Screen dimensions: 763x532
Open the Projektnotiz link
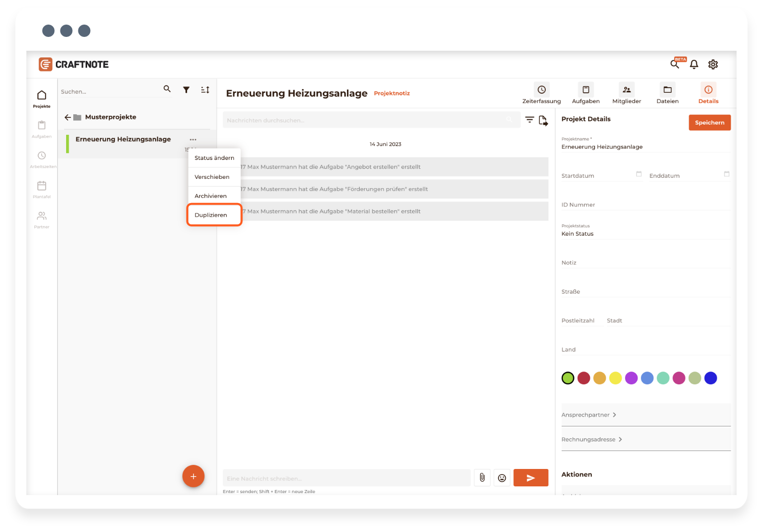pyautogui.click(x=391, y=93)
